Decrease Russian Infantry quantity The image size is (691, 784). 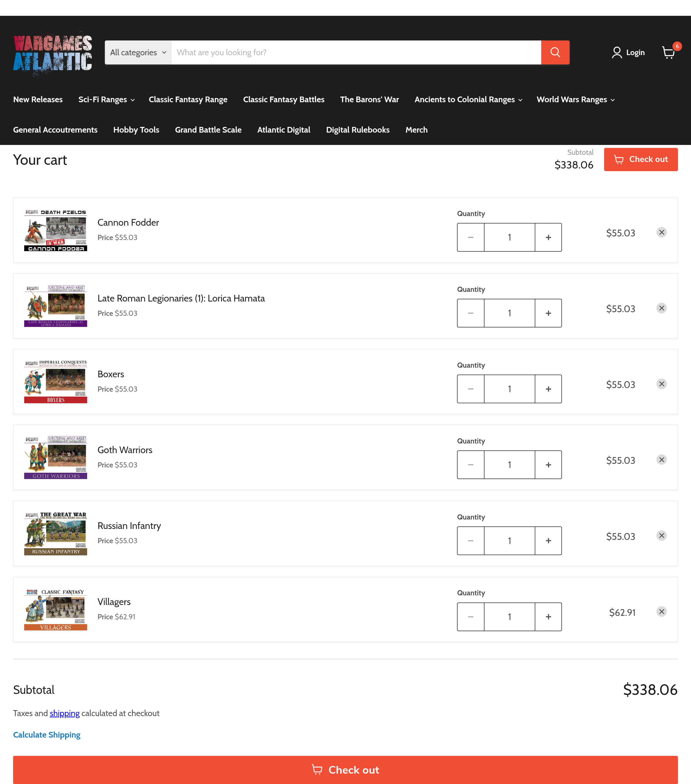pyautogui.click(x=471, y=541)
